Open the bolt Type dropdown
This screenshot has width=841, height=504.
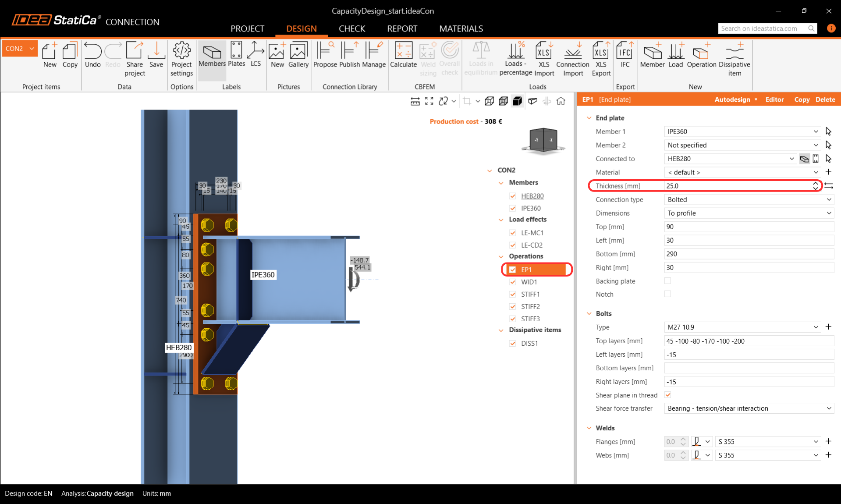point(742,327)
